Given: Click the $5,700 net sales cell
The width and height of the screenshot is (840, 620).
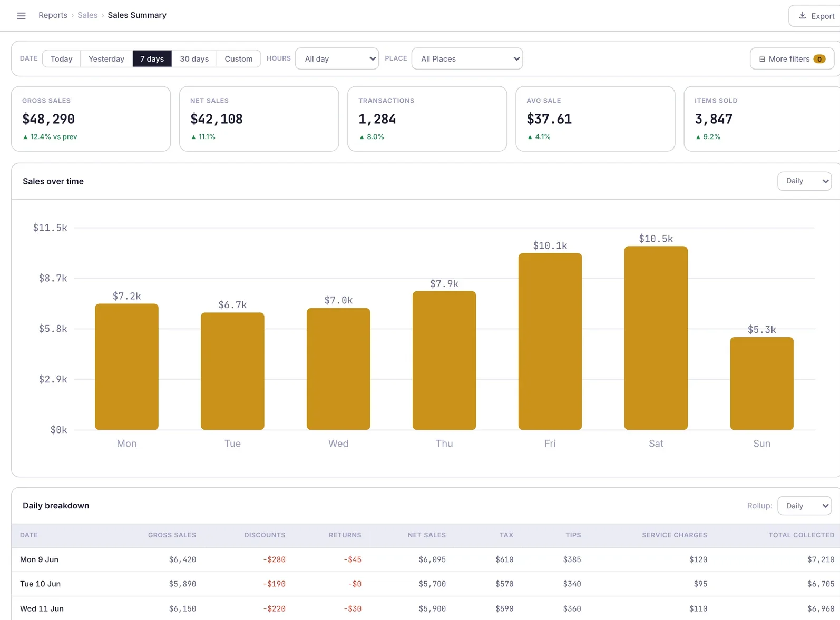Looking at the screenshot, I should (432, 584).
